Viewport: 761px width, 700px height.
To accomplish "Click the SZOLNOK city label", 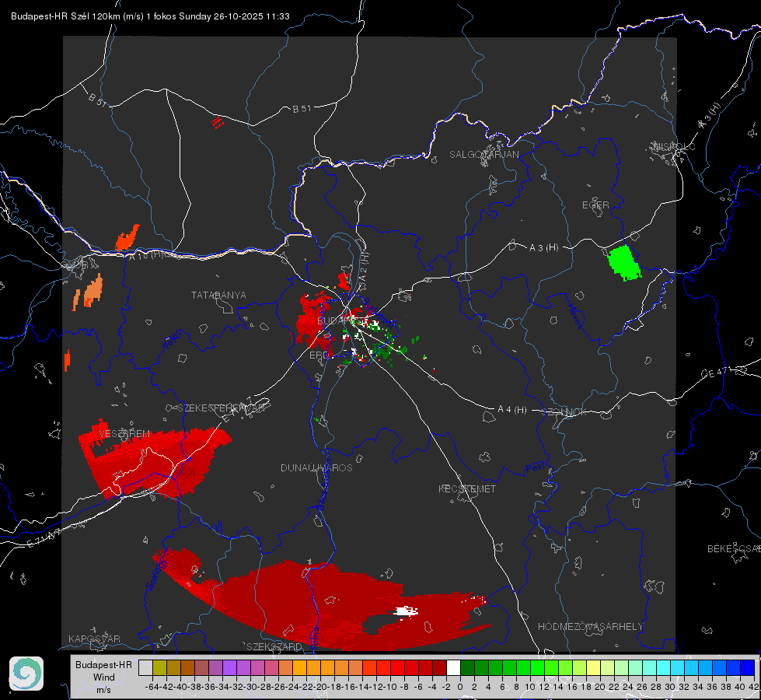I will click(x=564, y=412).
